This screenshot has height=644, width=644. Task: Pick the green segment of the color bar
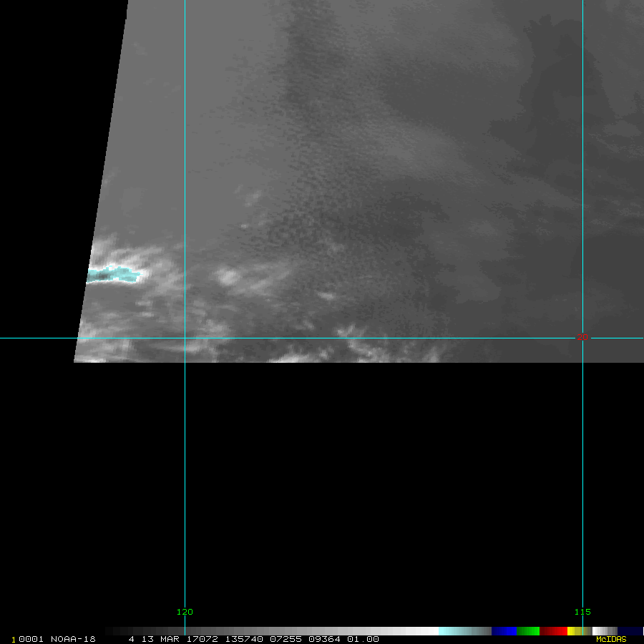pyautogui.click(x=528, y=631)
